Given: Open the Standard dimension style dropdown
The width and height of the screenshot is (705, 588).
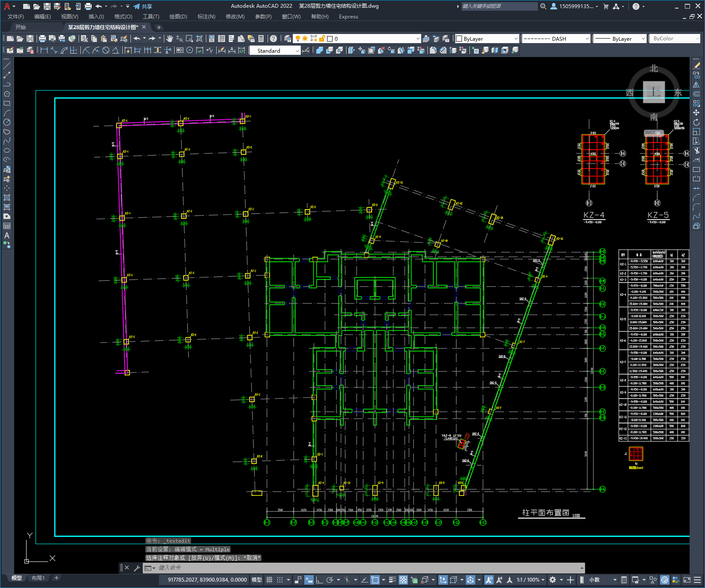Looking at the screenshot, I should [275, 51].
